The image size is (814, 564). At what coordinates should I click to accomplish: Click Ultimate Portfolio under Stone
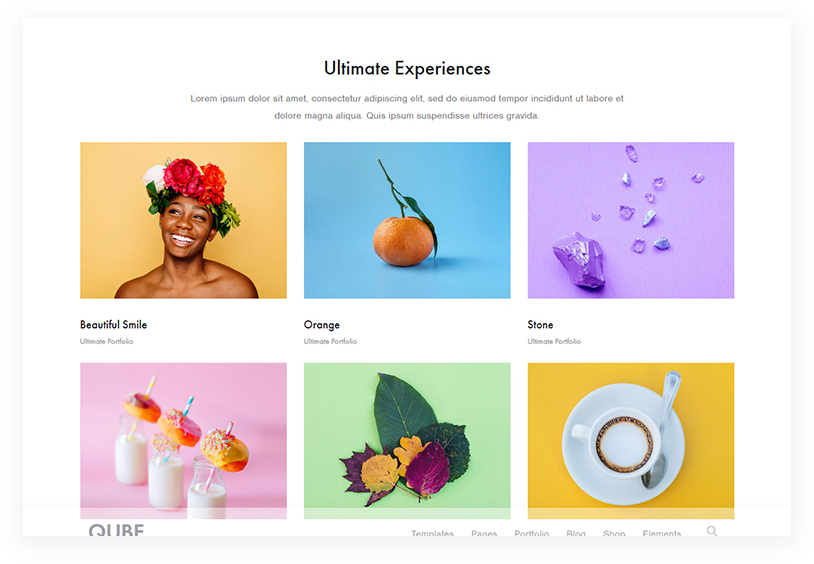(x=554, y=341)
